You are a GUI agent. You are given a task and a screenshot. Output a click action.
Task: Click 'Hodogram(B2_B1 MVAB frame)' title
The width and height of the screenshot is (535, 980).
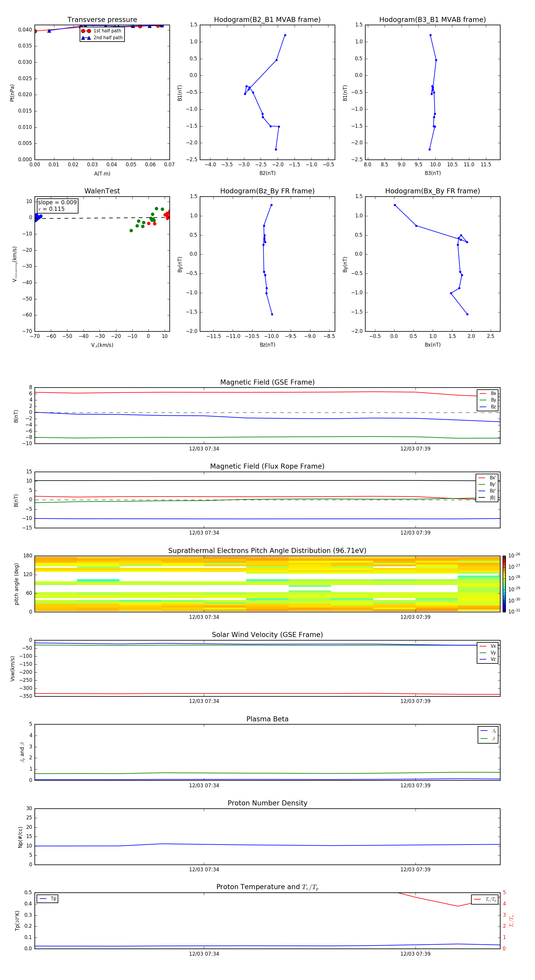coord(267,20)
